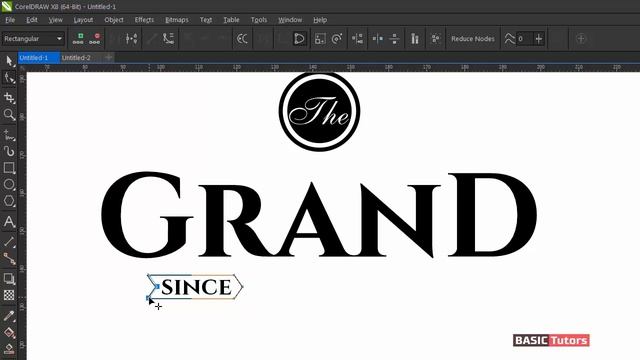Viewport: 640px width, 360px height.
Task: Click Quick Customize plus on property bar
Action: point(581,39)
